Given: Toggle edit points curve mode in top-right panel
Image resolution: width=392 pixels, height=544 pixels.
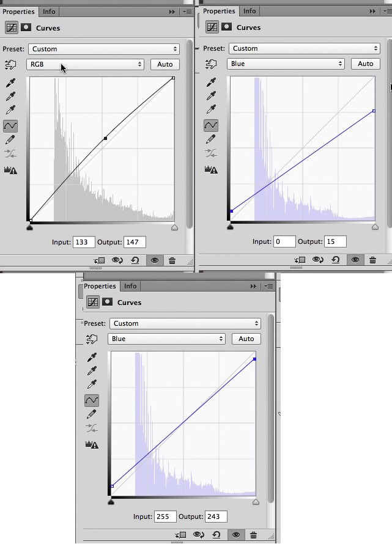Looking at the screenshot, I should pos(211,125).
